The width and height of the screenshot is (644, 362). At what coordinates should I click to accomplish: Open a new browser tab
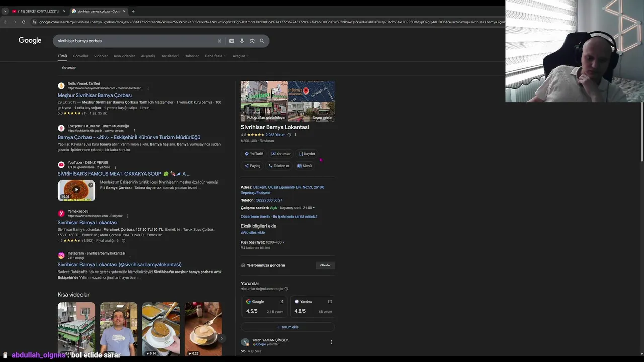[x=133, y=11]
